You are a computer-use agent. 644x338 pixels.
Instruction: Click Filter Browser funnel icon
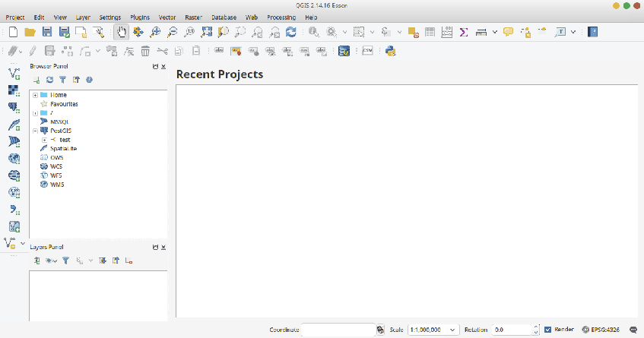[63, 80]
